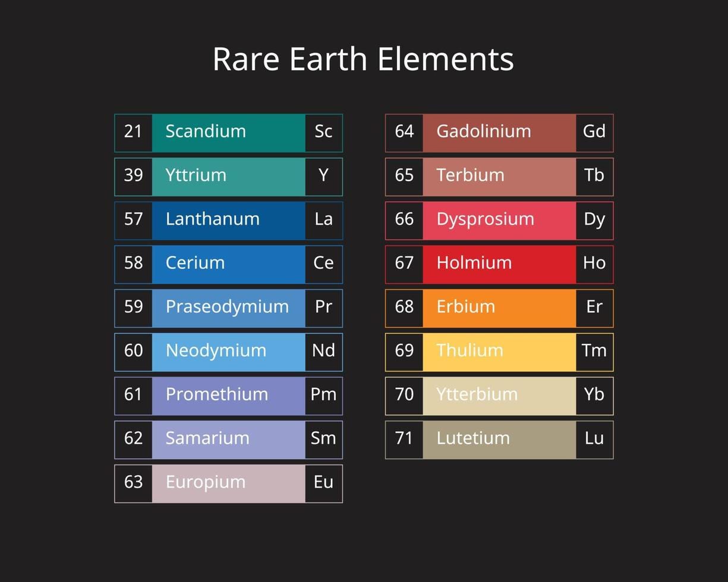Click the atomic number 61 for Promethium
The width and height of the screenshot is (728, 582).
pyautogui.click(x=134, y=395)
